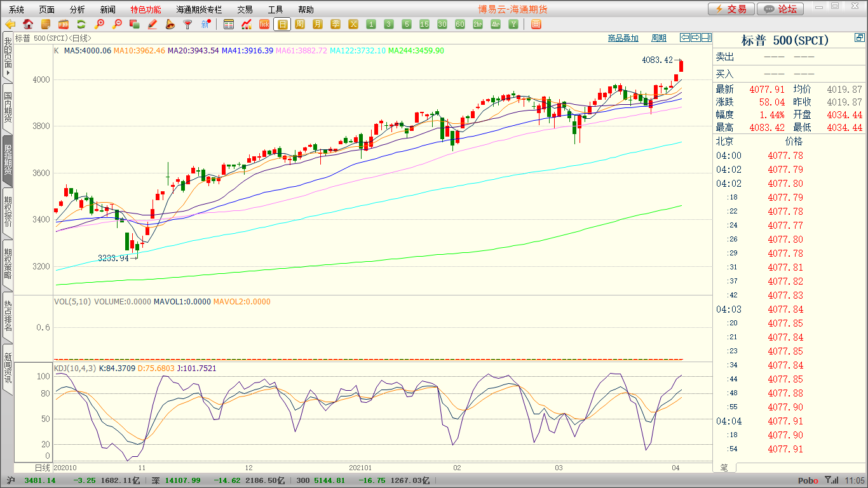Select 3-minute period button
This screenshot has width=868, height=488.
tap(389, 24)
